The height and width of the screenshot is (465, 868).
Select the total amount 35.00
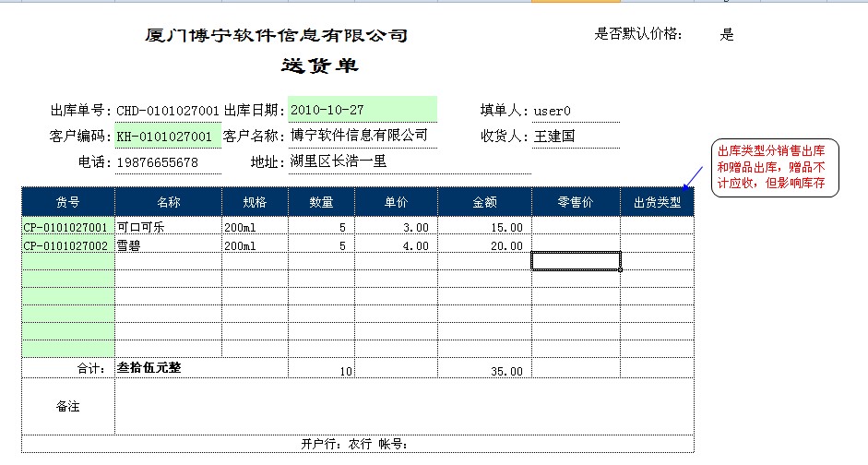click(x=506, y=372)
